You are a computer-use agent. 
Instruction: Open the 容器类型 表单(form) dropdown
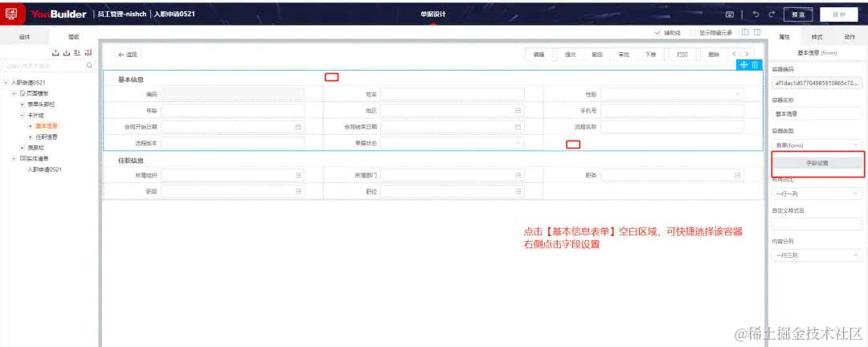(817, 145)
